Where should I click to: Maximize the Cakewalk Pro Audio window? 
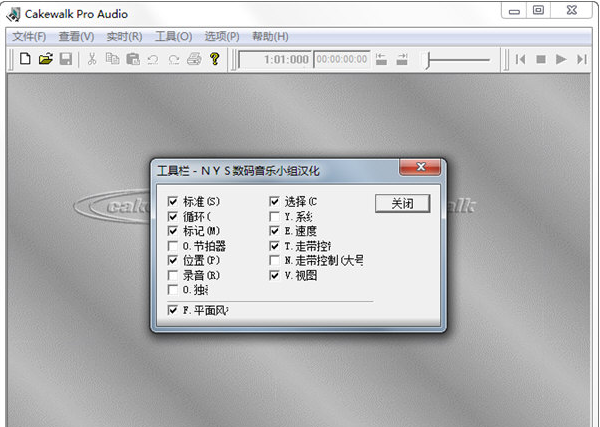[538, 10]
